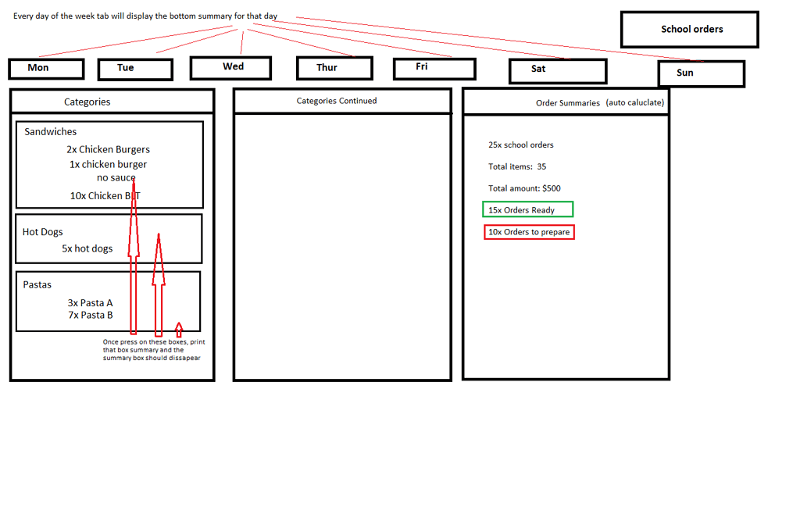Screen dimensions: 800x532
Task: Click the School orders button
Action: tap(690, 30)
